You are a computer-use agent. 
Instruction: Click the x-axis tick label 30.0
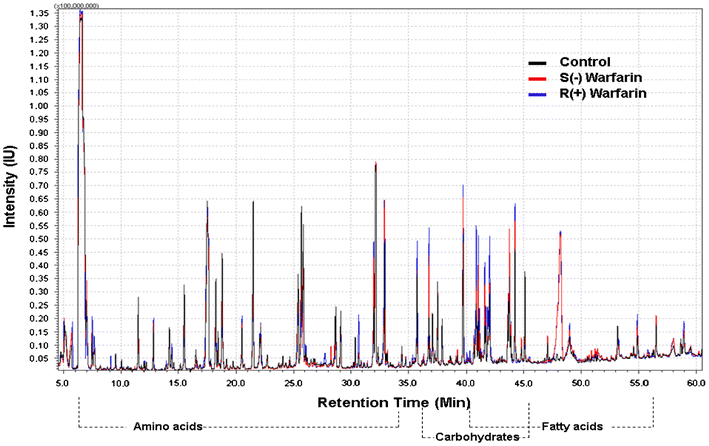[x=350, y=383]
